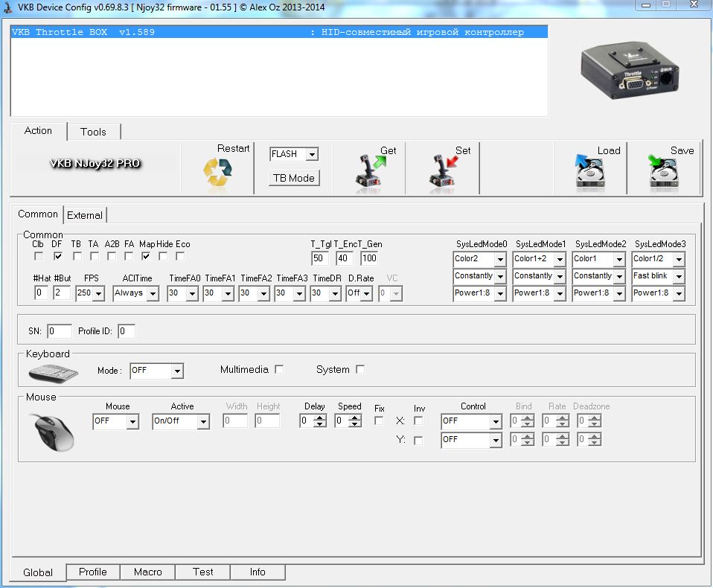Switch to the Tools tab
This screenshot has width=713, height=588.
click(93, 132)
